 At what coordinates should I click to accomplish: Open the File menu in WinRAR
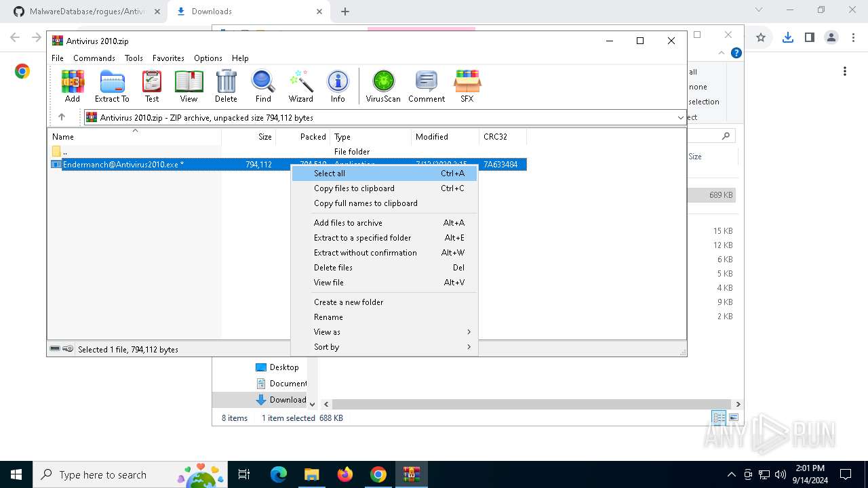click(58, 58)
